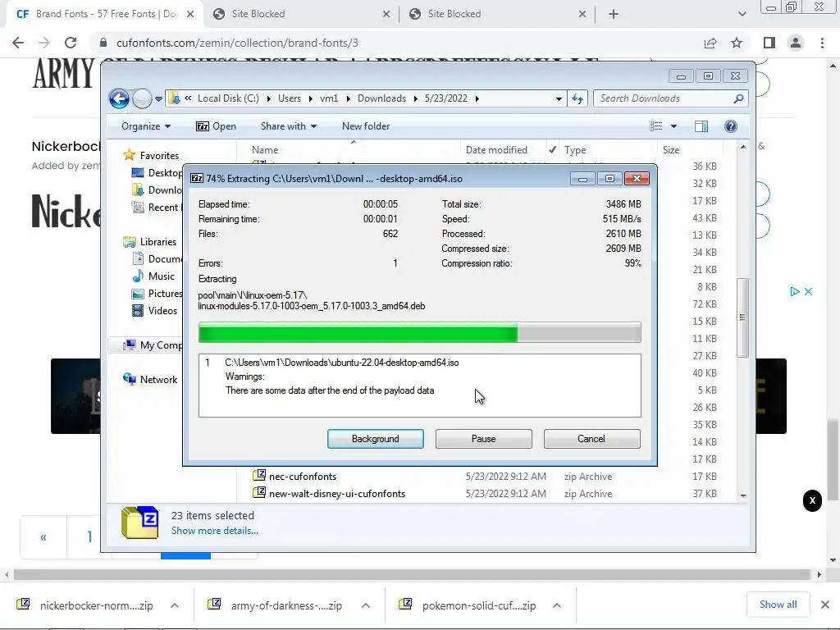Image resolution: width=840 pixels, height=630 pixels.
Task: Dismiss the black X overlay button
Action: click(x=812, y=501)
